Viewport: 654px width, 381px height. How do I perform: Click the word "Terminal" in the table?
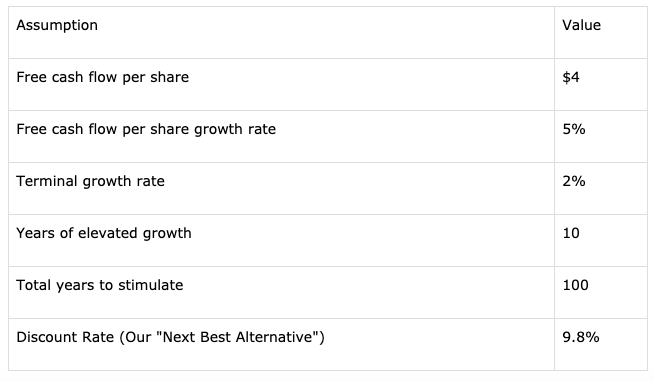pos(47,181)
